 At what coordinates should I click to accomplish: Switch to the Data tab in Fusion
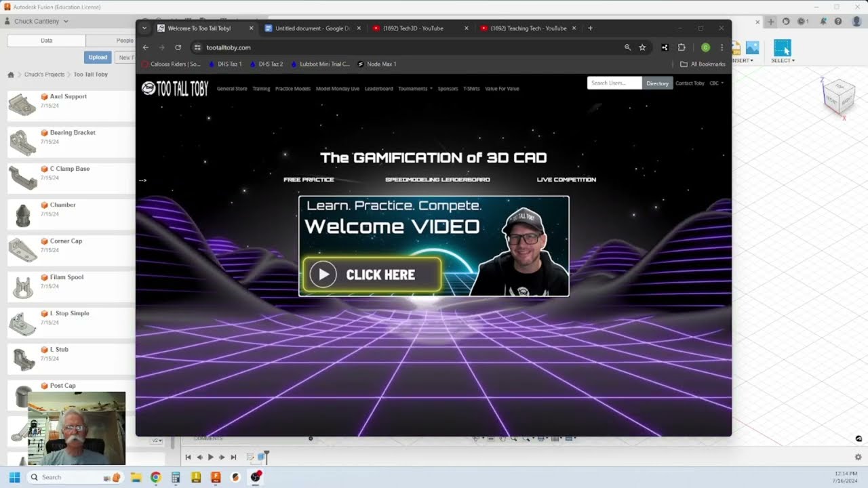(46, 41)
